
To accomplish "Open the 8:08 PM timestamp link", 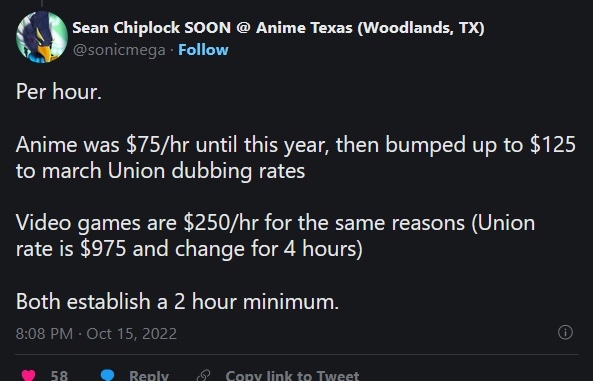I will [44, 334].
